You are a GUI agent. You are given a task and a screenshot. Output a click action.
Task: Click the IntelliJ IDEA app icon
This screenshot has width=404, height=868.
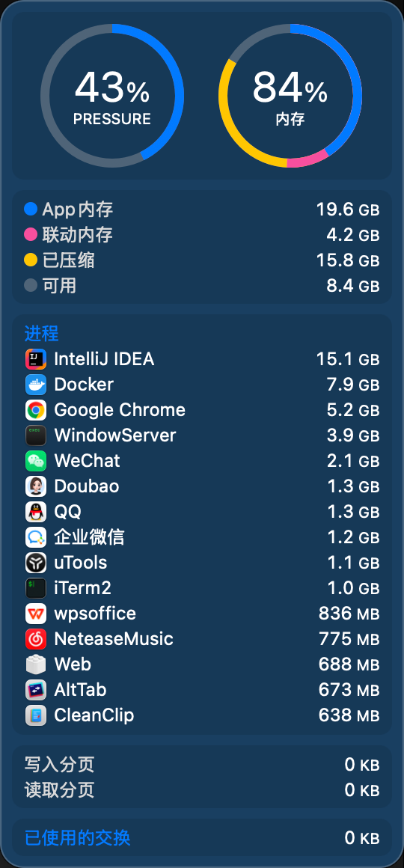point(36,359)
